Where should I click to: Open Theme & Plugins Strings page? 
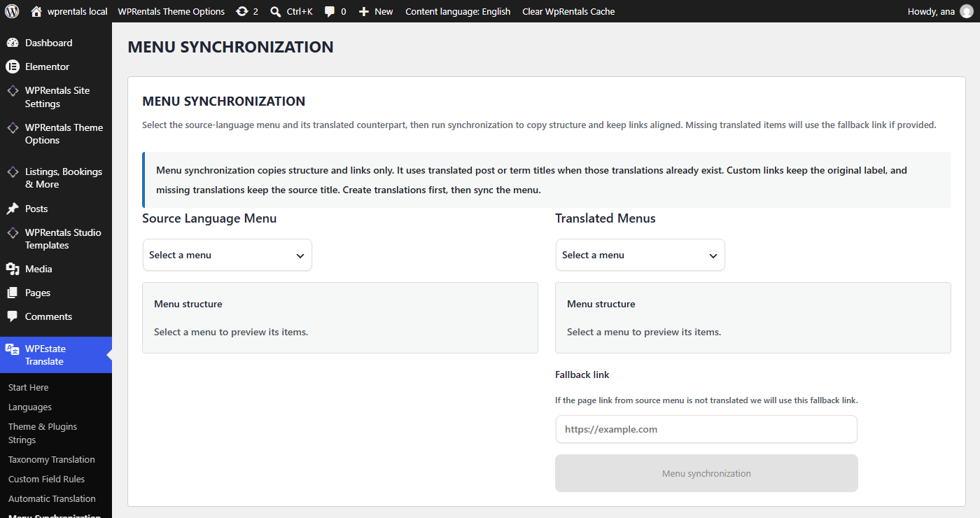pyautogui.click(x=43, y=433)
